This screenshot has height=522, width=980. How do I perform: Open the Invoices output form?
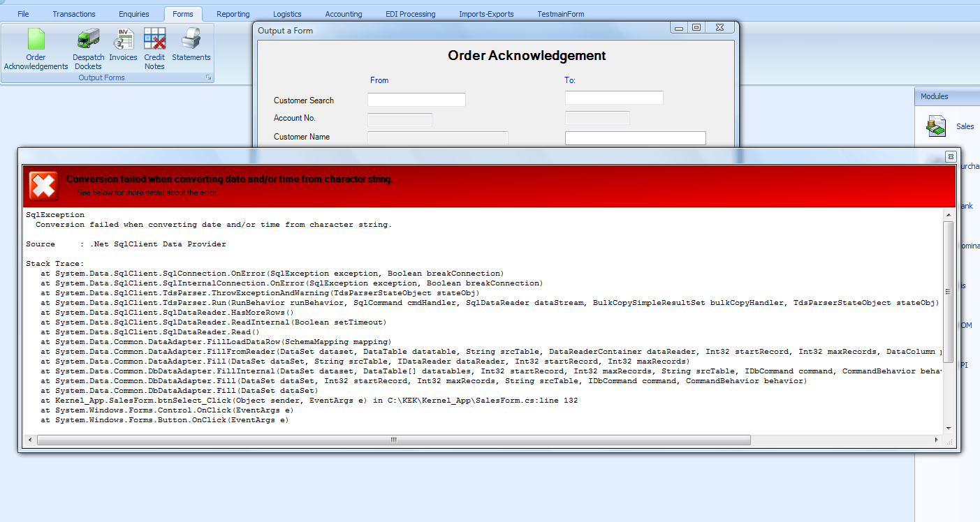(x=123, y=40)
